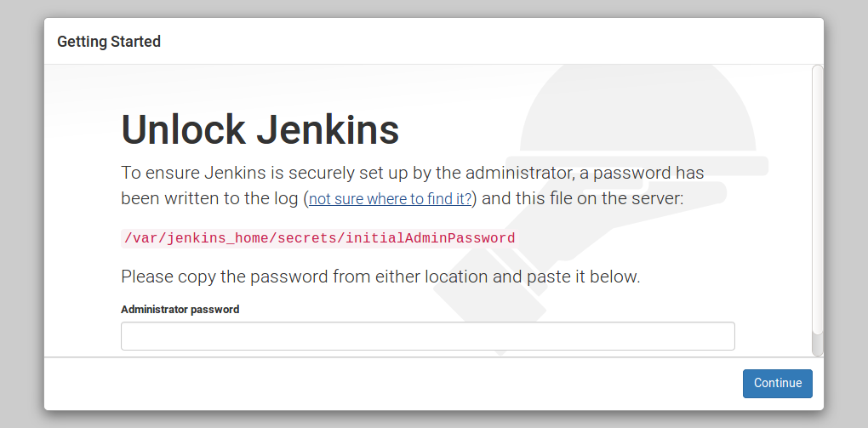The width and height of the screenshot is (868, 428).
Task: Click the "Getting Started" dialog title
Action: (x=109, y=42)
